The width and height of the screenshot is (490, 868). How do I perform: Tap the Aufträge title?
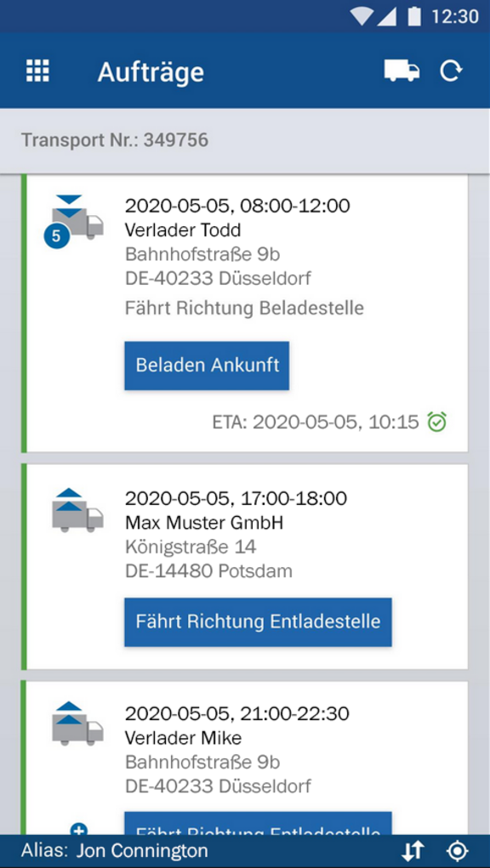click(151, 72)
